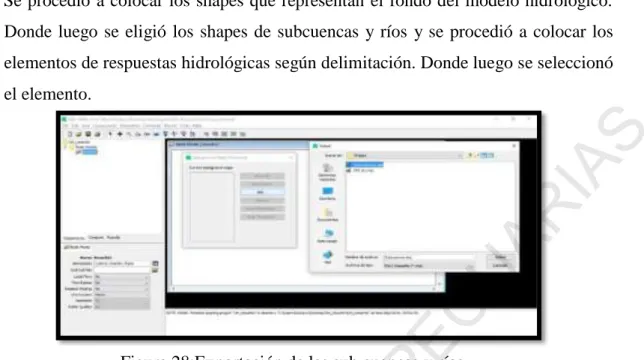
Task: Switch to the Compute tab in watershed explorer
Action: [x=96, y=238]
